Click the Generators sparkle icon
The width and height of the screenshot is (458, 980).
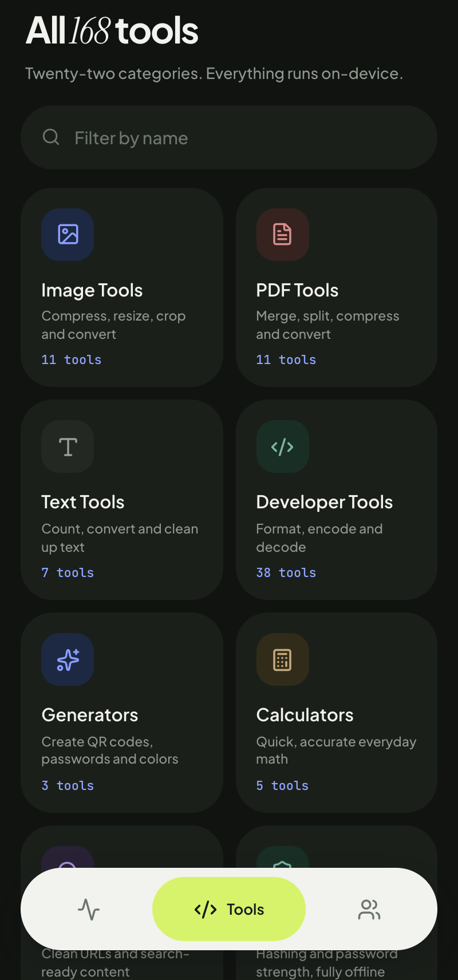tap(68, 659)
